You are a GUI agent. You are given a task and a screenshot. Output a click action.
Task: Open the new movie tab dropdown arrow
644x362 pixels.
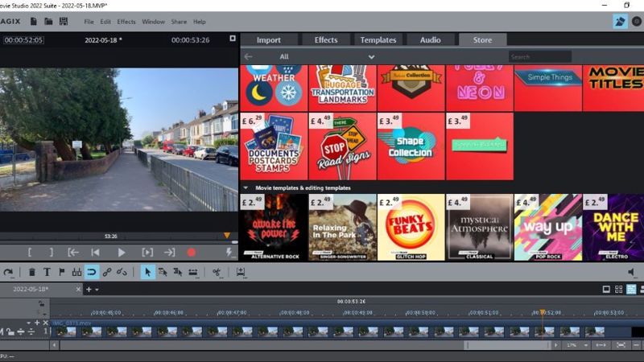click(x=97, y=290)
